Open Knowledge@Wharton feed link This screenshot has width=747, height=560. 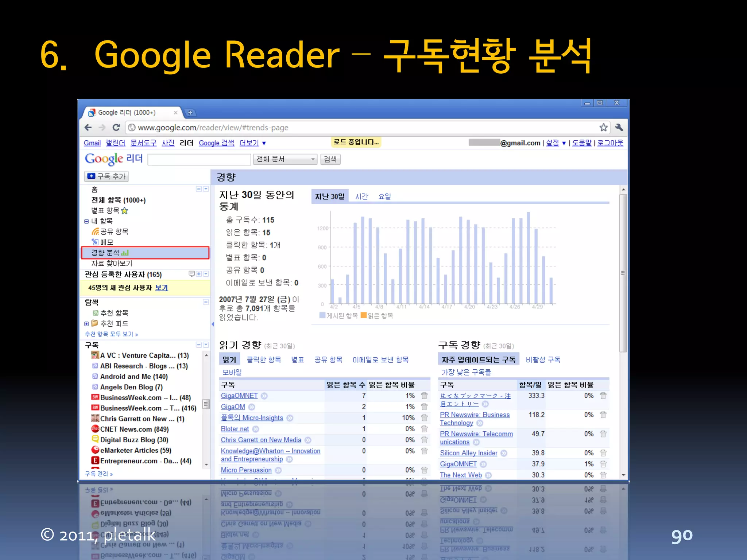(270, 455)
